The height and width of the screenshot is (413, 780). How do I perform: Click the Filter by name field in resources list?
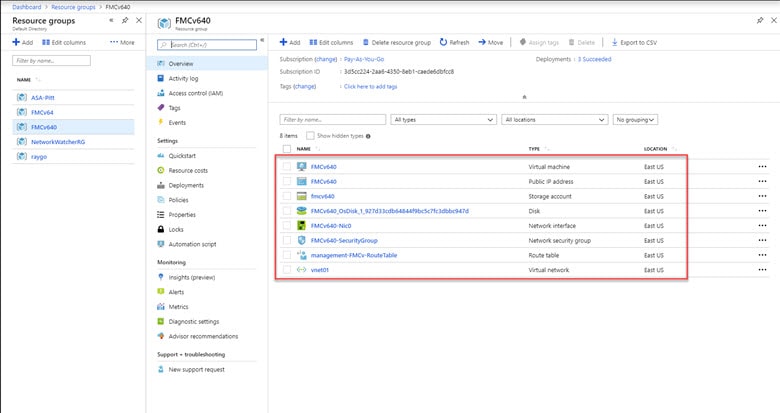pos(331,120)
